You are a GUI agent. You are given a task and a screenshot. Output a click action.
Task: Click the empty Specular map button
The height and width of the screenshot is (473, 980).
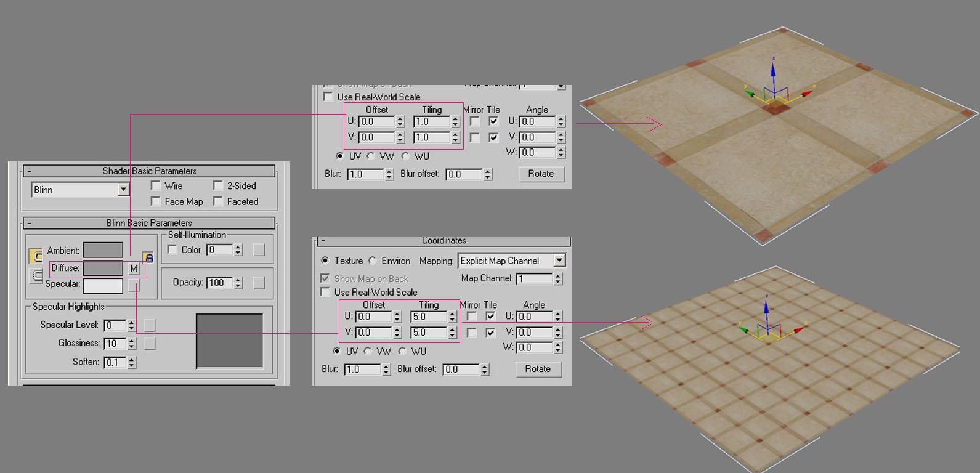pyautogui.click(x=134, y=286)
